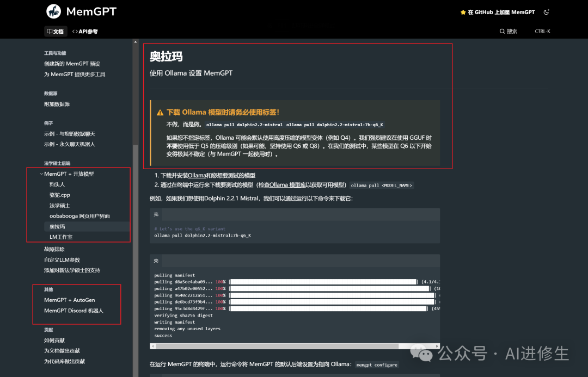The height and width of the screenshot is (377, 588).
Task: Click code block horizontal scrollbar thumb
Action: click(x=277, y=346)
